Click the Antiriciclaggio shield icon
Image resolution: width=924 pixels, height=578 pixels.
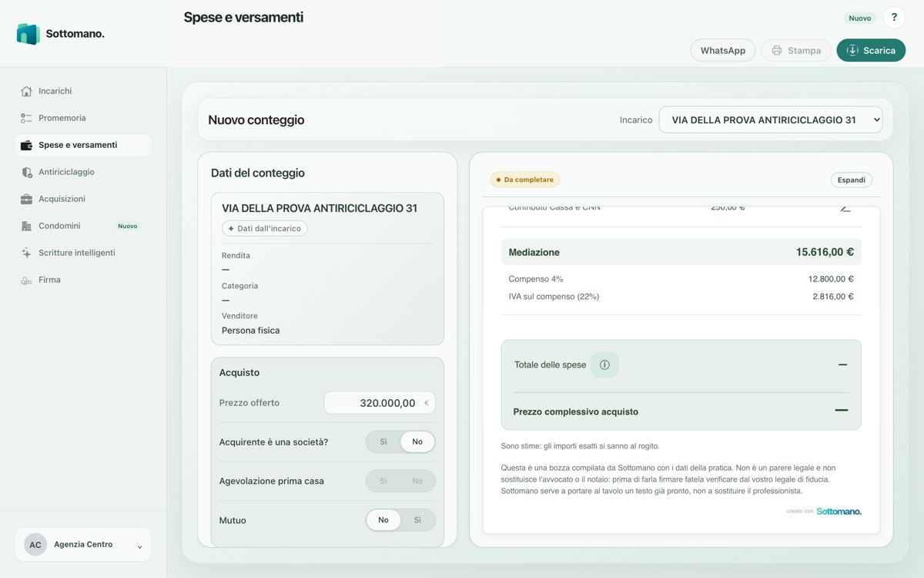[26, 172]
